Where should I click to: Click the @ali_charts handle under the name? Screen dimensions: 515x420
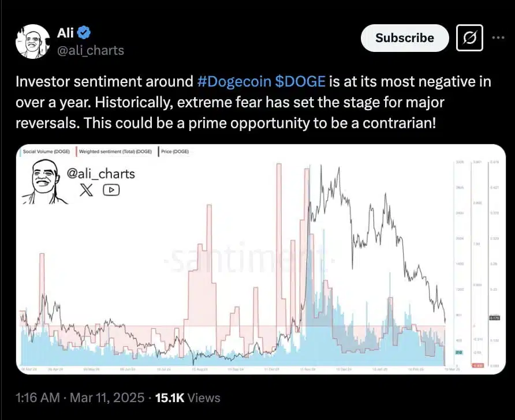pos(91,50)
